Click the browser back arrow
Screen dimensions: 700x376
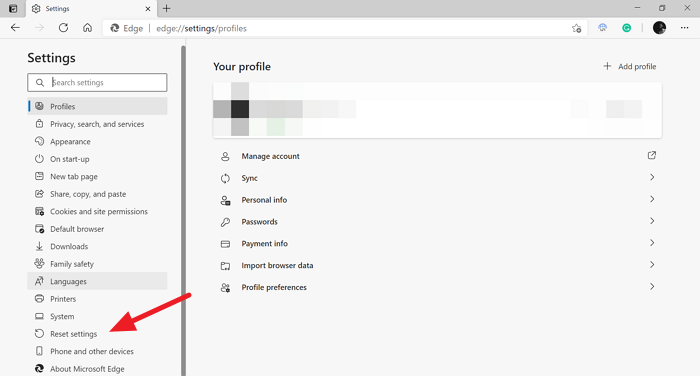coord(15,28)
